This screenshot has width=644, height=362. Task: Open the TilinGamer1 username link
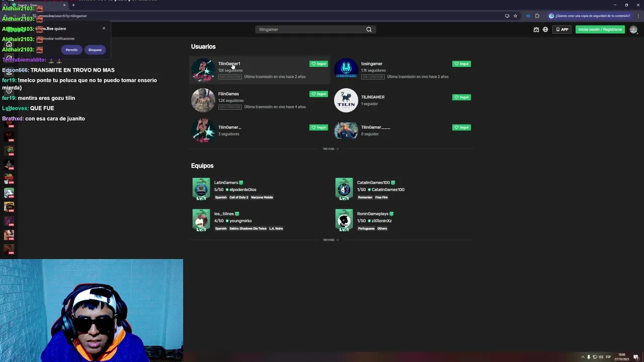(x=229, y=64)
